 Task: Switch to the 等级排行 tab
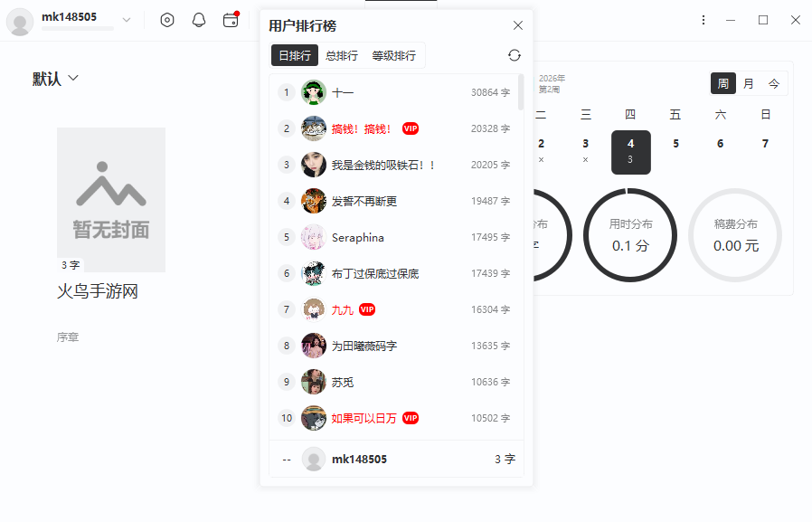pos(393,55)
